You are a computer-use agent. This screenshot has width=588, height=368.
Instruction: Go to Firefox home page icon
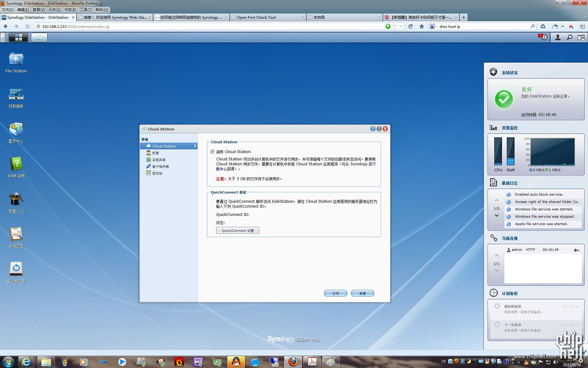click(422, 26)
